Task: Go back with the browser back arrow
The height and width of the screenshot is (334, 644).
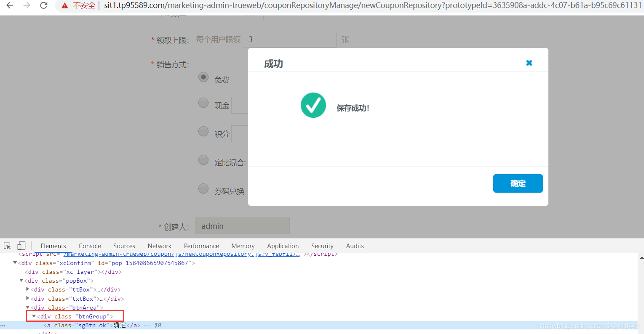Action: pyautogui.click(x=10, y=5)
